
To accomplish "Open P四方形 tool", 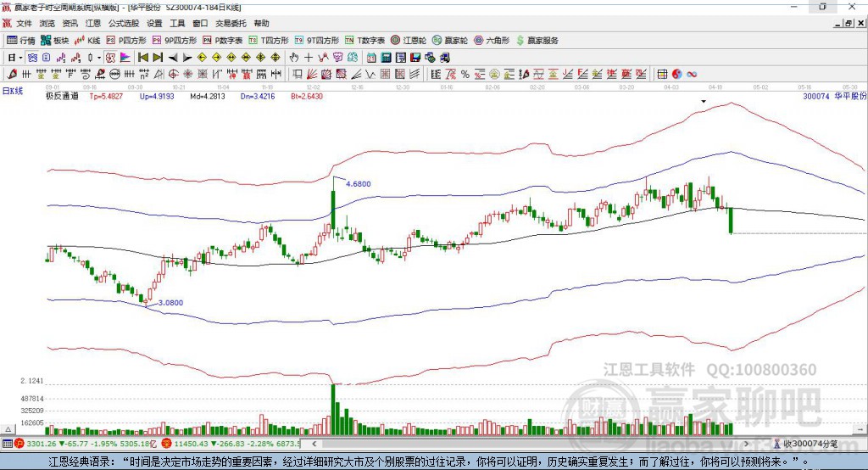I will (126, 41).
